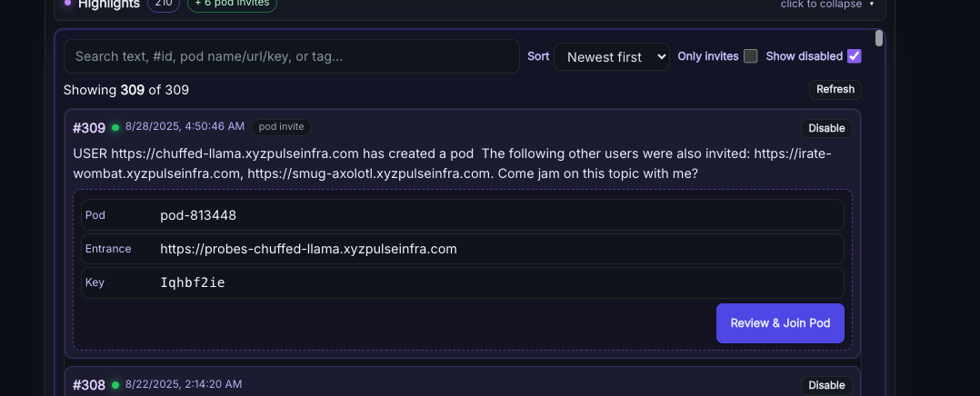Viewport: 980px width, 396px height.
Task: Disable highlight entry #309
Action: (826, 128)
